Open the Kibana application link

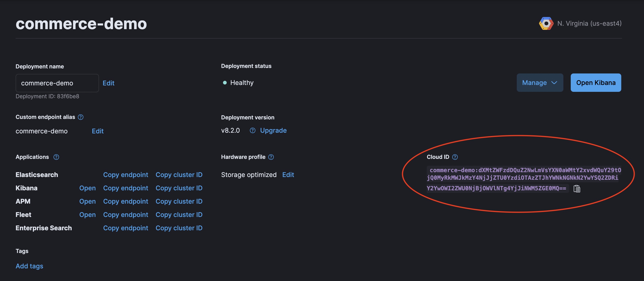pyautogui.click(x=87, y=188)
